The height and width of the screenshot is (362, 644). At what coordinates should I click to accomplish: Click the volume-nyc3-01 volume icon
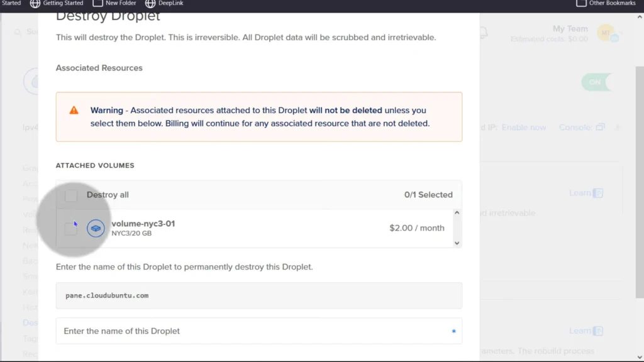pyautogui.click(x=96, y=228)
